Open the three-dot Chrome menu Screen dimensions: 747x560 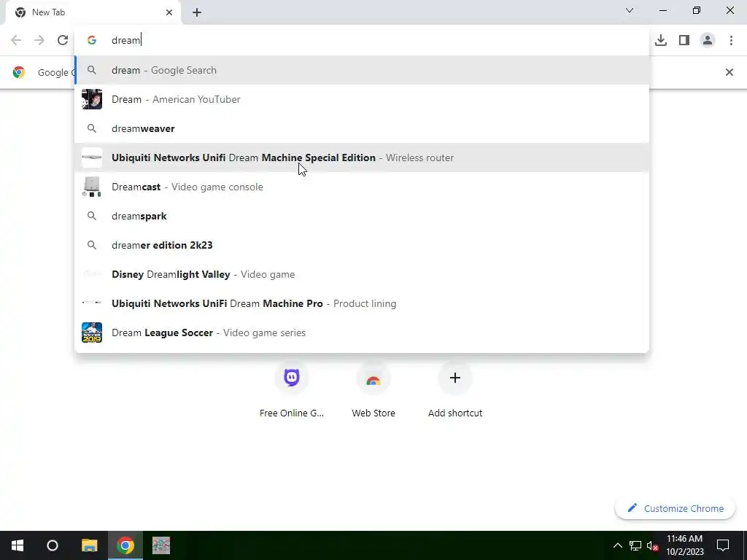[731, 40]
